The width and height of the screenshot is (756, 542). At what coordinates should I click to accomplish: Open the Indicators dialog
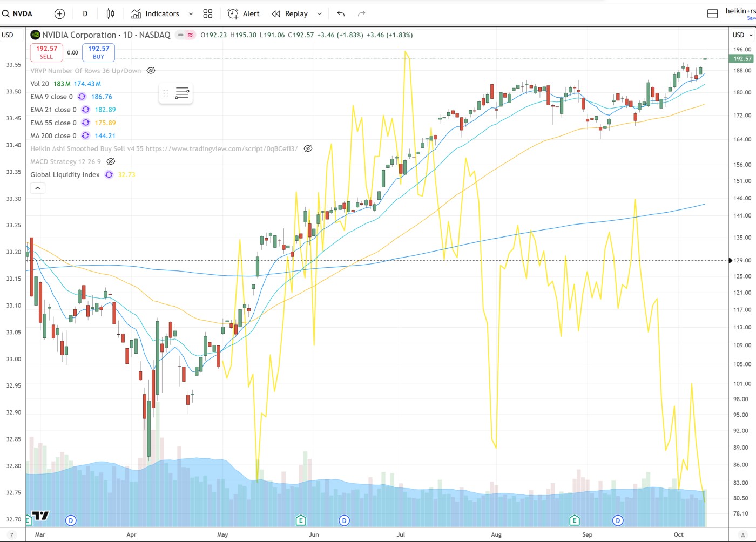coord(156,13)
